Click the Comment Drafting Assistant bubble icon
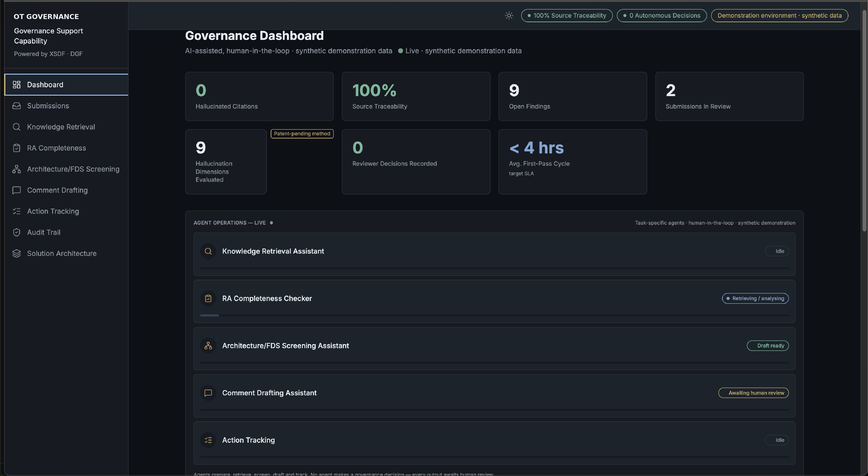Screen dimensions: 868x476 [208, 393]
